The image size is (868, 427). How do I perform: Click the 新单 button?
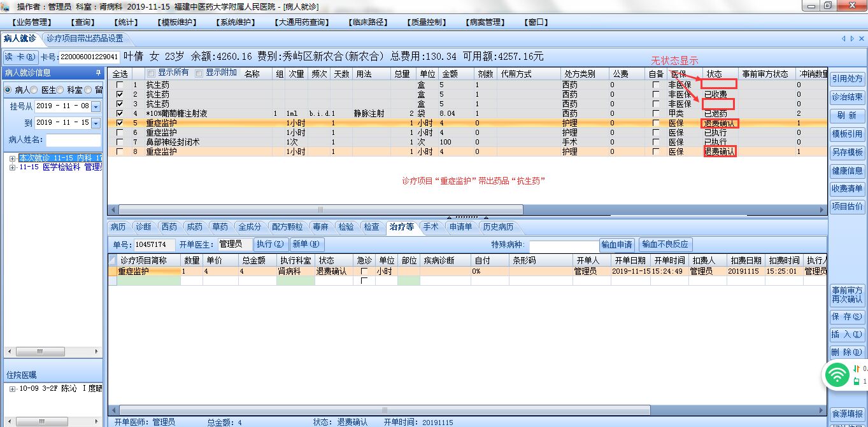point(307,244)
